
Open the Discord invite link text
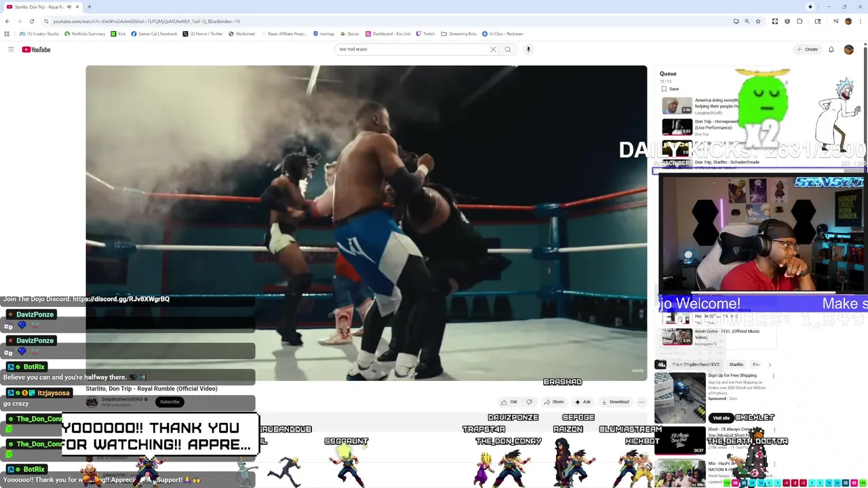121,299
